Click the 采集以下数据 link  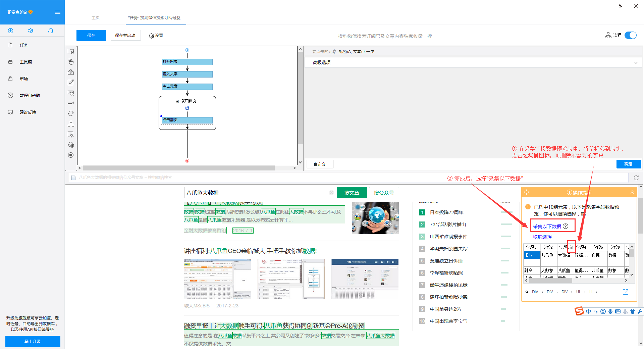(547, 227)
